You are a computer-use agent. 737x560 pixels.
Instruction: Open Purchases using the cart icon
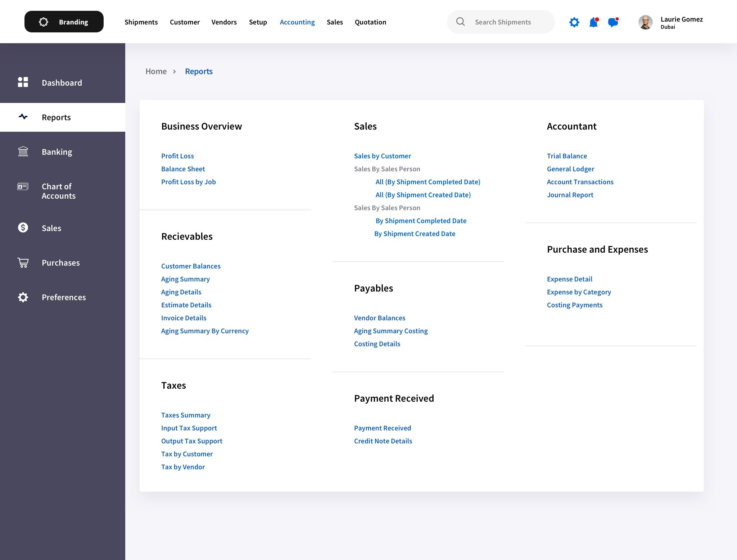(x=23, y=262)
